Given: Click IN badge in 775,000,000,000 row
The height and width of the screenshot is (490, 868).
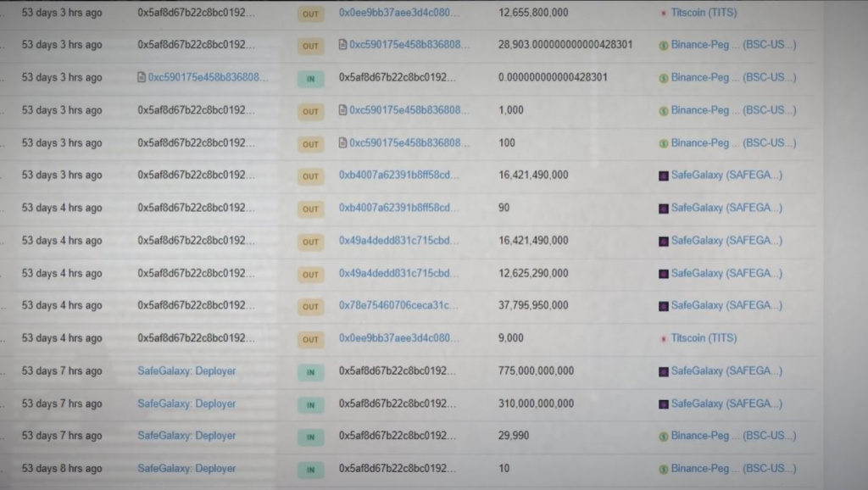Looking at the screenshot, I should click(x=310, y=373).
